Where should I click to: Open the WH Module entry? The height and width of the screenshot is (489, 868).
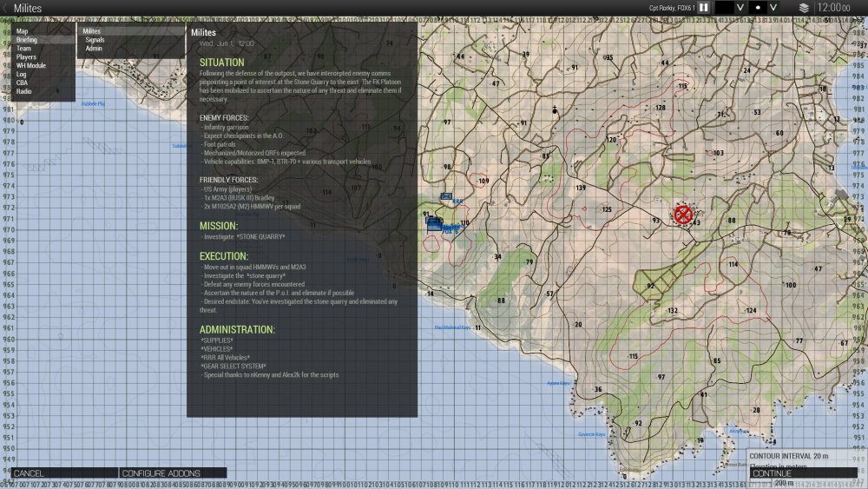(x=30, y=65)
